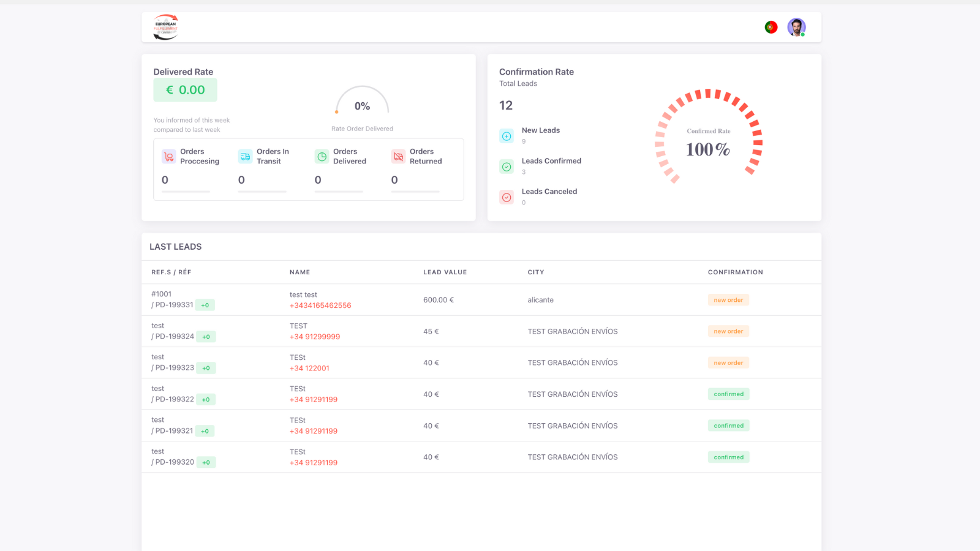This screenshot has width=980, height=551.
Task: Click the Lead Value column header
Action: click(445, 272)
